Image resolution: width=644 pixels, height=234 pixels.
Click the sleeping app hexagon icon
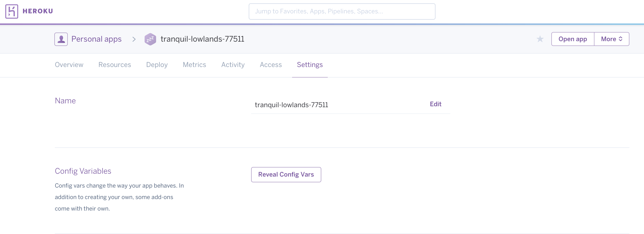(x=150, y=39)
